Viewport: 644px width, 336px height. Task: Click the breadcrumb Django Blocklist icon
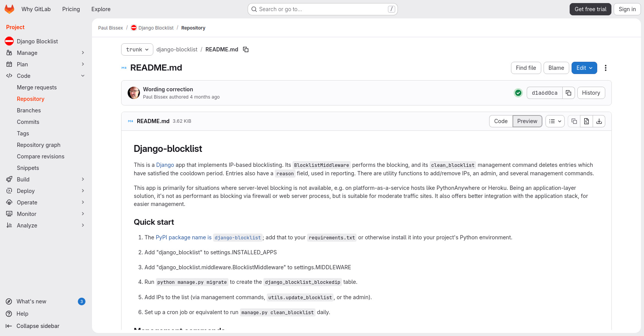pos(134,28)
